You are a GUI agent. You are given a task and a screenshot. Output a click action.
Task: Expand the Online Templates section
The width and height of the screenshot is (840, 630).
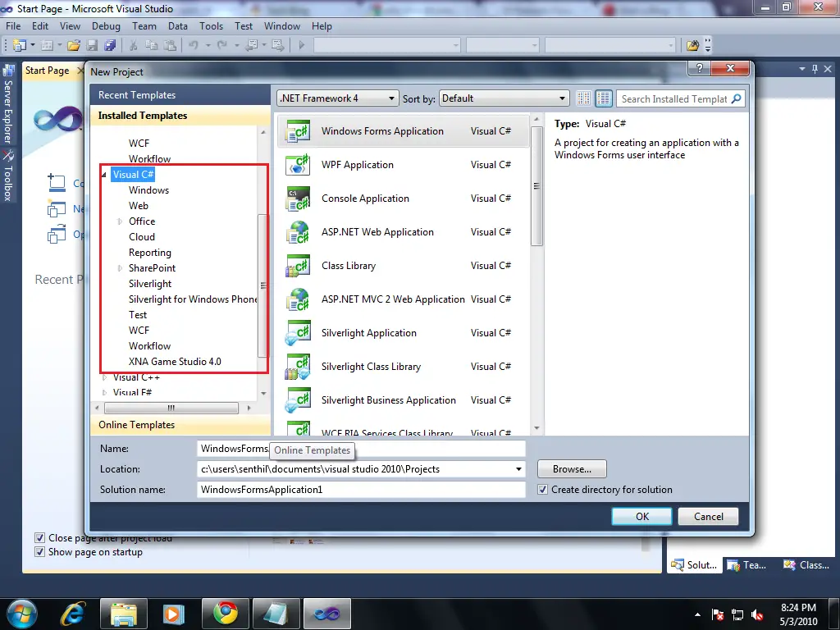click(180, 425)
